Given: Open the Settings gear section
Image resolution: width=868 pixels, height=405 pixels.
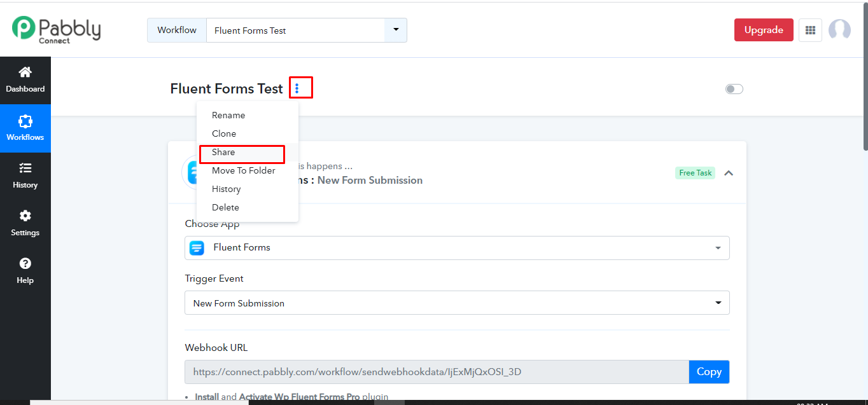Looking at the screenshot, I should coord(25,223).
